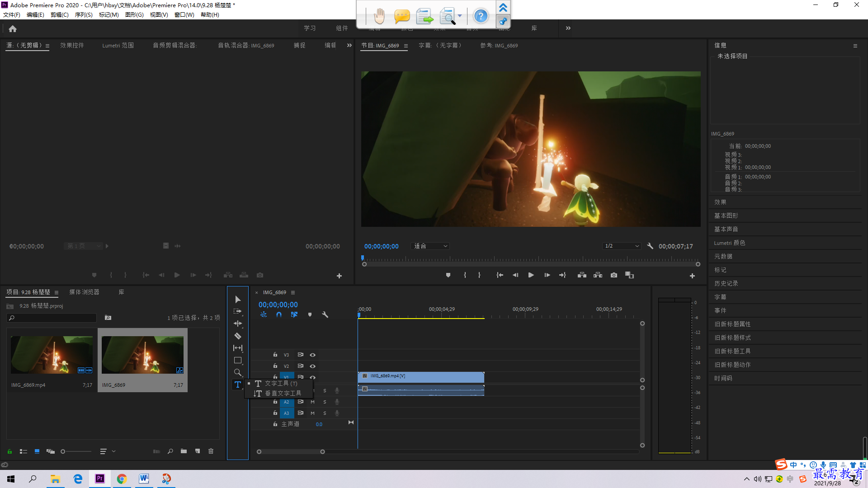
Task: Click the trash Clear icon in Project panel
Action: click(x=211, y=451)
